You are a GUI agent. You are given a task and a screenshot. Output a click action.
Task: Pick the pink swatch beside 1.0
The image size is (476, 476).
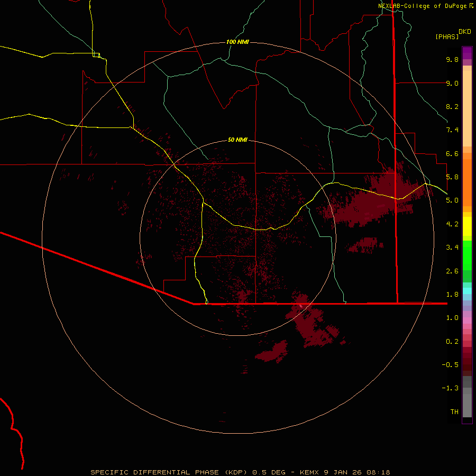pyautogui.click(x=467, y=321)
